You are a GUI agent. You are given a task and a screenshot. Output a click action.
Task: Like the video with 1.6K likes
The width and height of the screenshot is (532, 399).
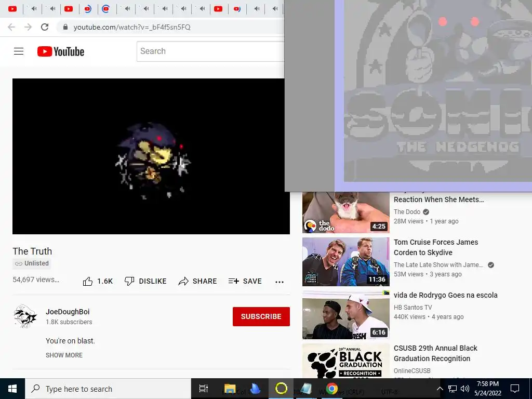click(98, 281)
